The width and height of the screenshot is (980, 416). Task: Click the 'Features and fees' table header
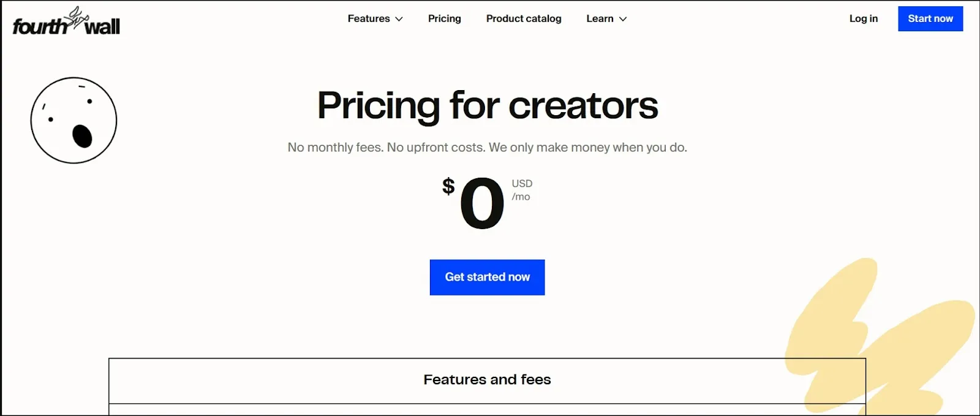(x=487, y=380)
